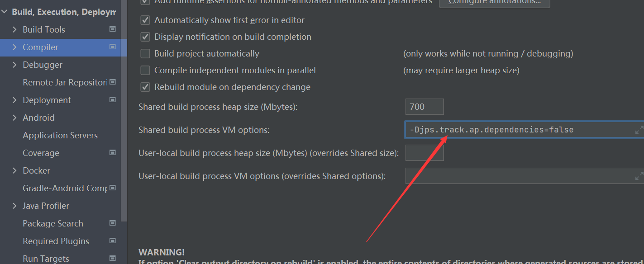644x264 pixels.
Task: Open the Application Servers settings page
Action: pos(60,135)
